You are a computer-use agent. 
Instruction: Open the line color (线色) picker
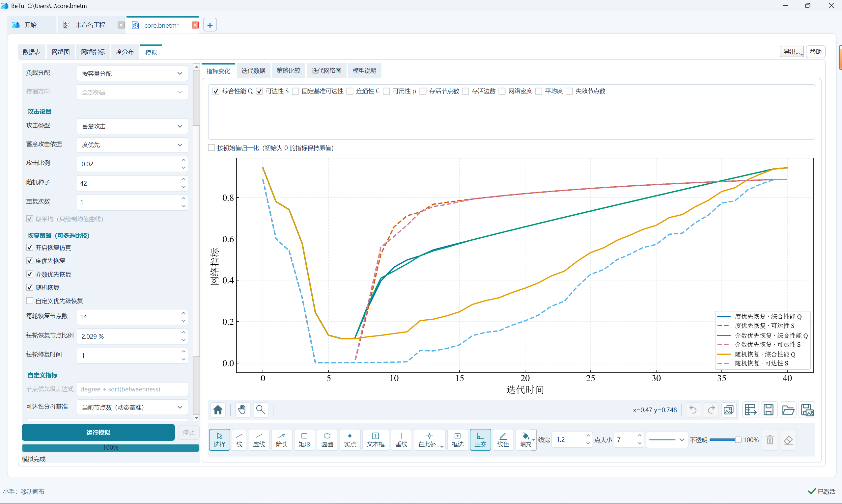pos(503,440)
